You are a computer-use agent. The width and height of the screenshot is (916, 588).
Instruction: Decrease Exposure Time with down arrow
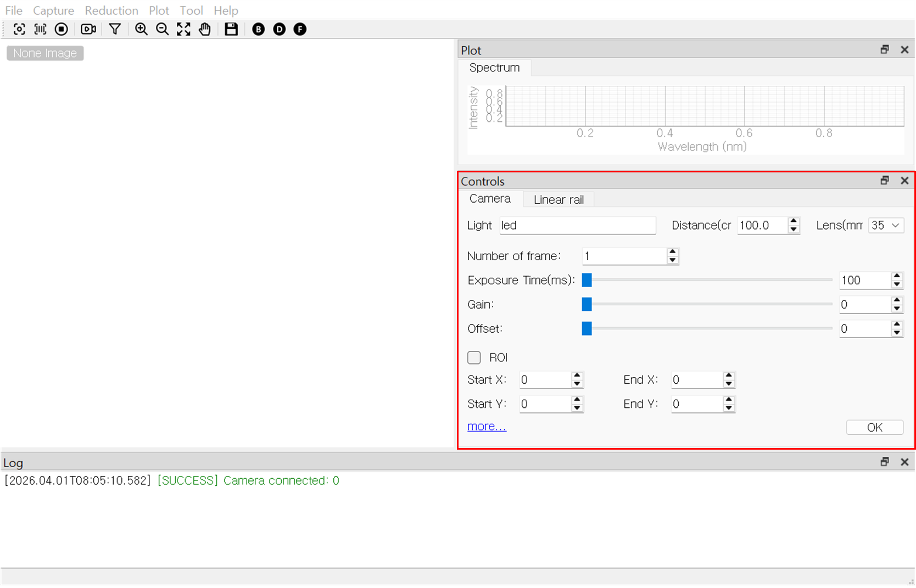(897, 284)
